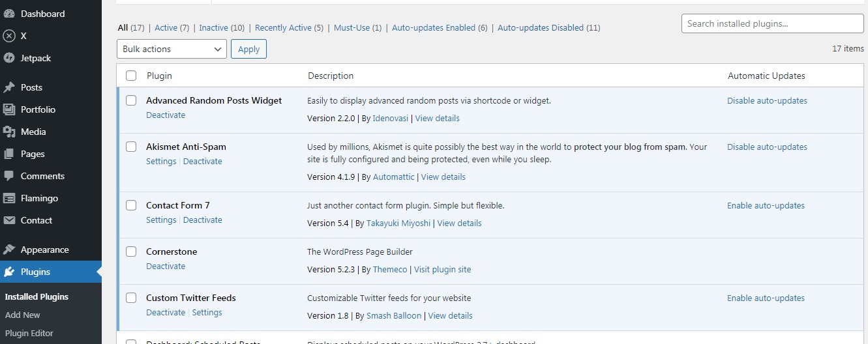Open Installed Plugins submenu item
Image resolution: width=868 pixels, height=344 pixels.
click(37, 296)
